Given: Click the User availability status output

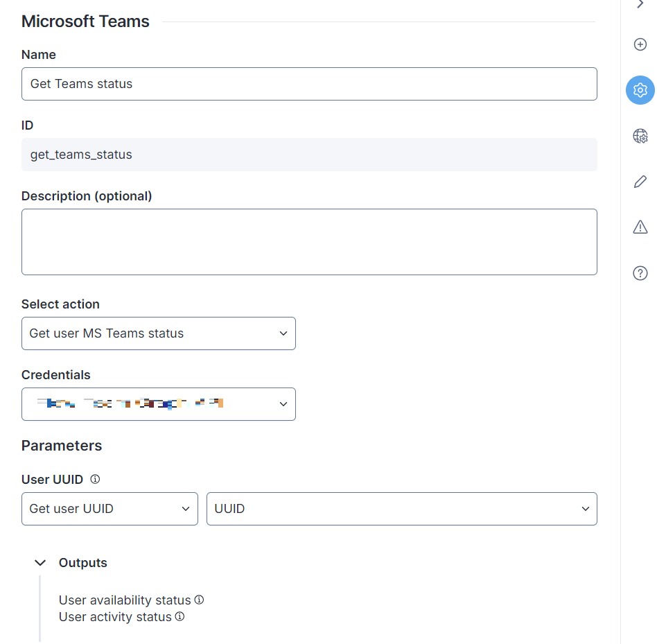Looking at the screenshot, I should (x=125, y=600).
